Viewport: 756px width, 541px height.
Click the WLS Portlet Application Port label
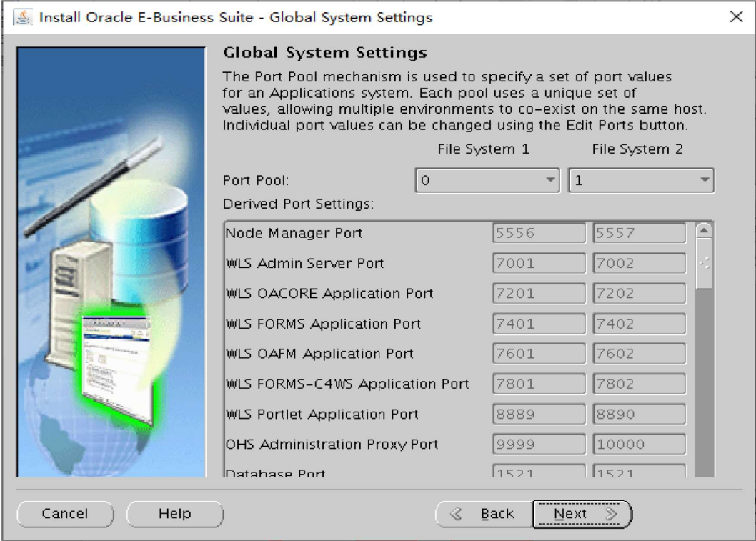coord(322,415)
